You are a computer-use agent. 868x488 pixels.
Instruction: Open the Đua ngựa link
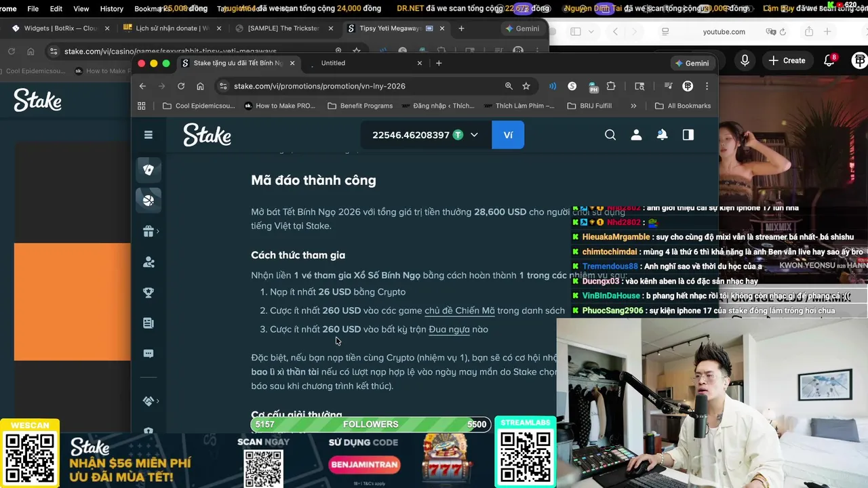449,329
